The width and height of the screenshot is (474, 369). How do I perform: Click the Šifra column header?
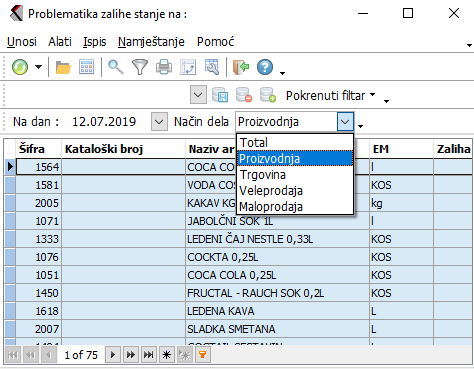coord(39,149)
